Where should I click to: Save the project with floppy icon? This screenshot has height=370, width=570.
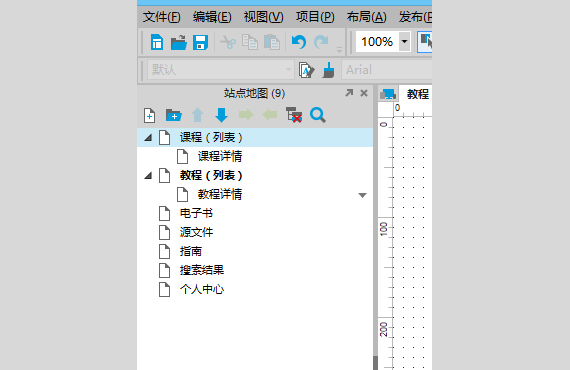click(200, 42)
